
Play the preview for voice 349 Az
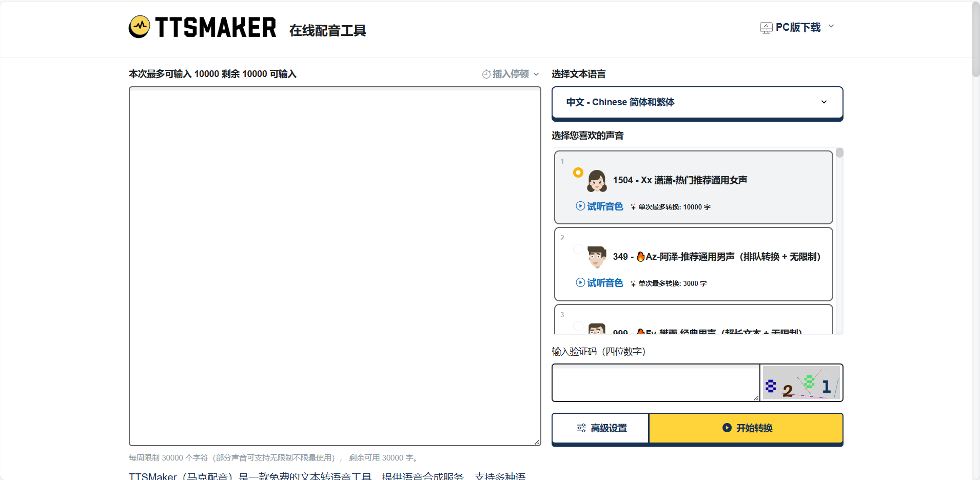599,283
